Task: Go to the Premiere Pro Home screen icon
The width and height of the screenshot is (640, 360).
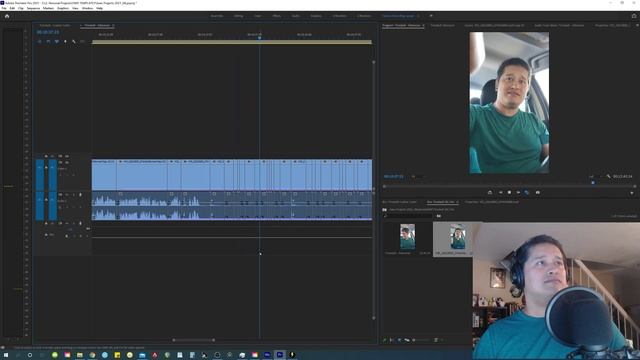Action: 7,16
